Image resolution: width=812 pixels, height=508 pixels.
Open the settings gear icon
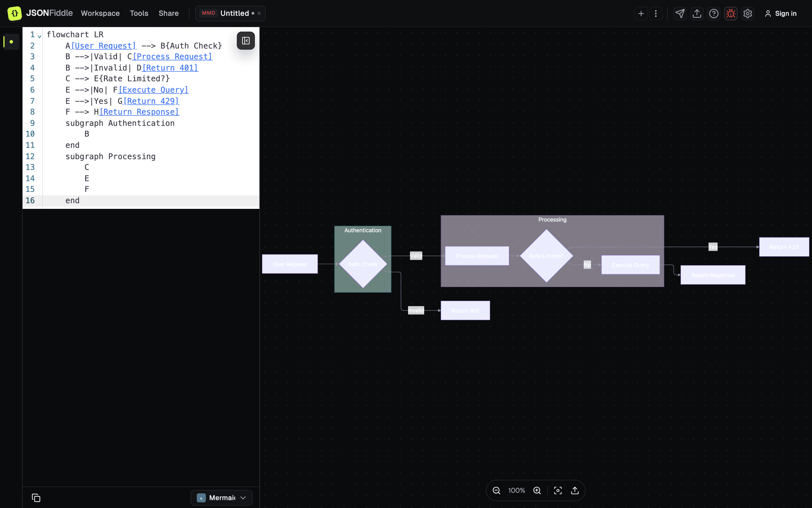[748, 14]
